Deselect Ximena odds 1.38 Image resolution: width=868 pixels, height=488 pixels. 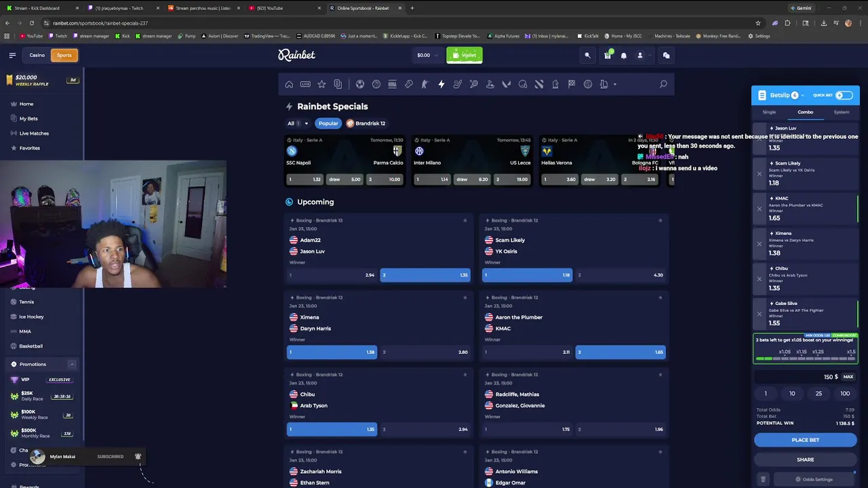click(332, 352)
